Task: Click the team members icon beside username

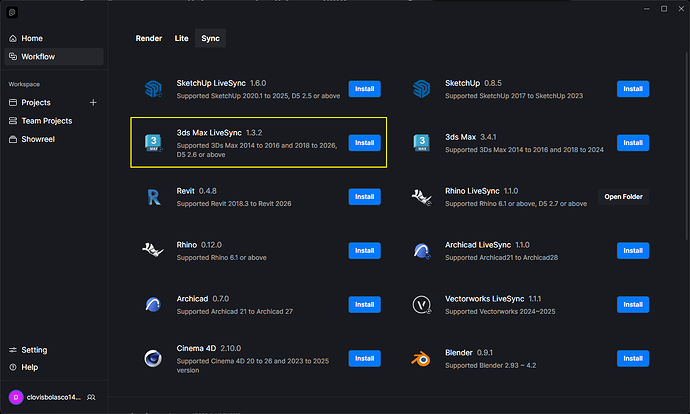Action: tap(91, 397)
